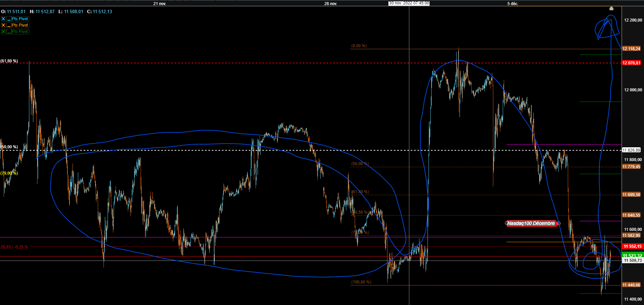This screenshot has width=644, height=305.
Task: Remove the cyan Pts Pivot indicator with X
Action: pos(3,19)
